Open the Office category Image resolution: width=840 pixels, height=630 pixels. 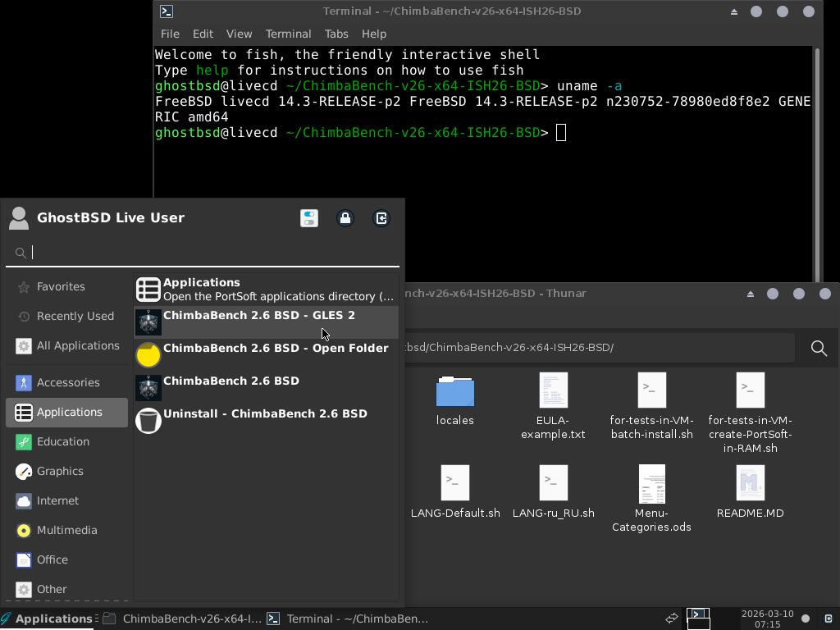coord(67,559)
